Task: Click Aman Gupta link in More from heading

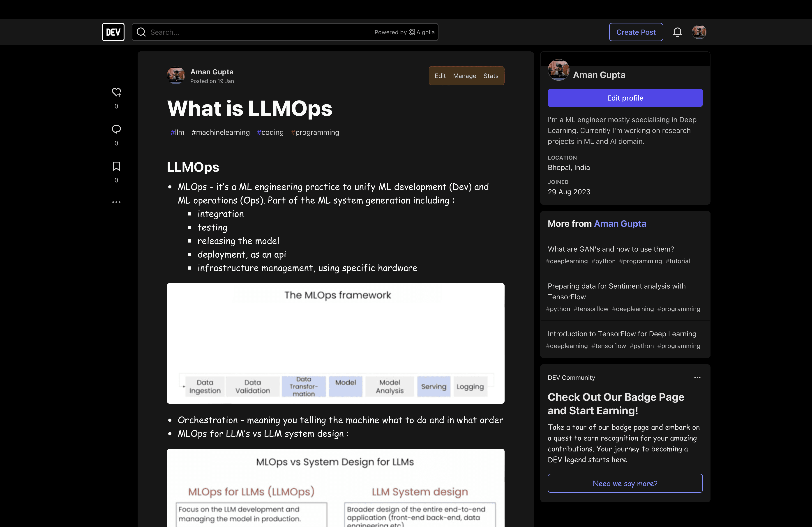Action: [x=620, y=224]
